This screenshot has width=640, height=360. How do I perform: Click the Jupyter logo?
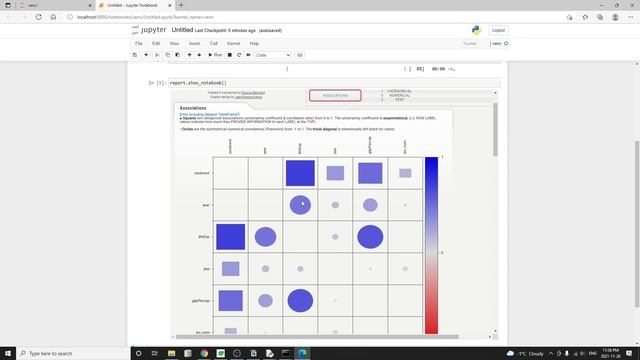tap(149, 30)
